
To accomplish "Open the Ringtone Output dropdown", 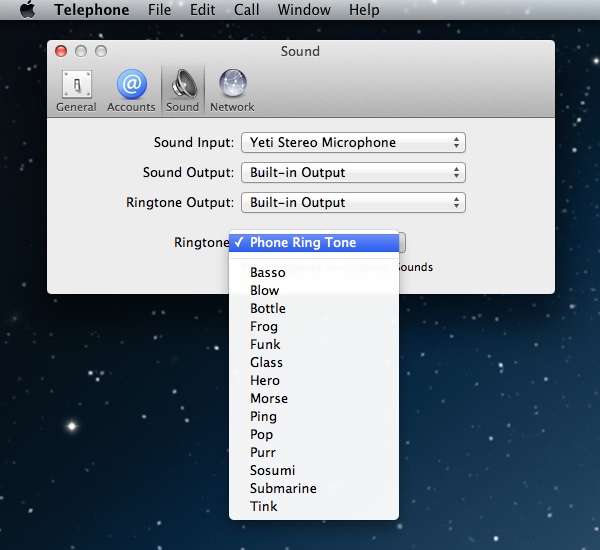I will pos(353,202).
